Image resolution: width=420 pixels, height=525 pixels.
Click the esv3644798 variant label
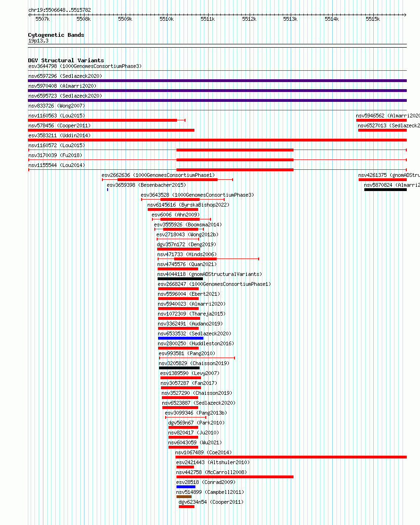click(85, 67)
